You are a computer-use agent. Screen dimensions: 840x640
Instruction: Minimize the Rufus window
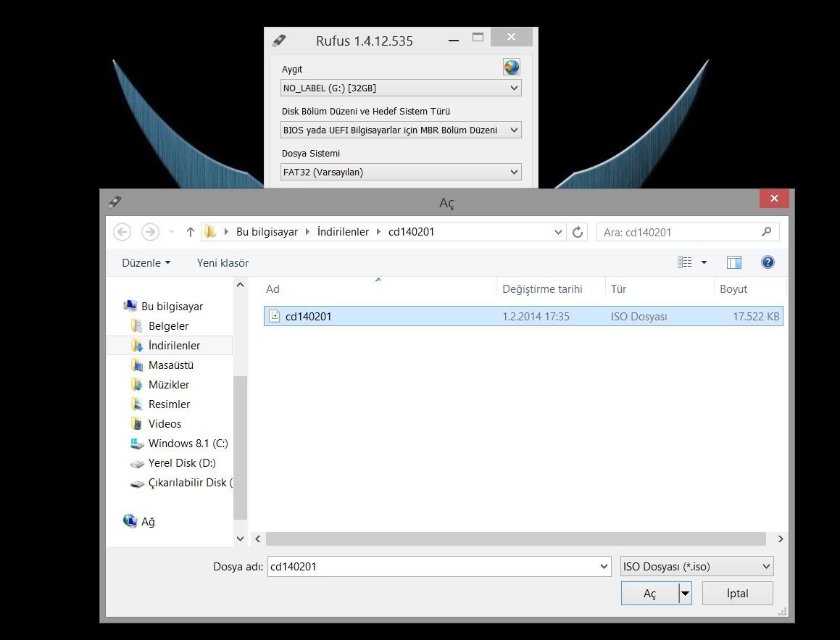(x=454, y=40)
